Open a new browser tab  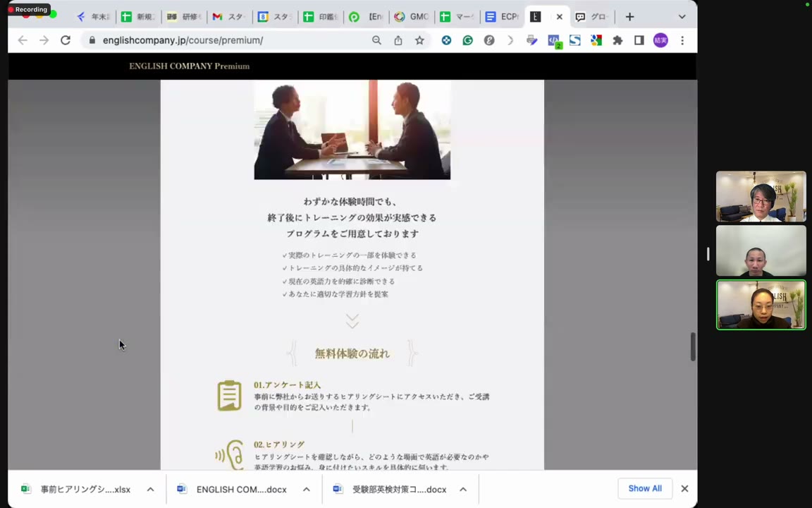tap(629, 17)
